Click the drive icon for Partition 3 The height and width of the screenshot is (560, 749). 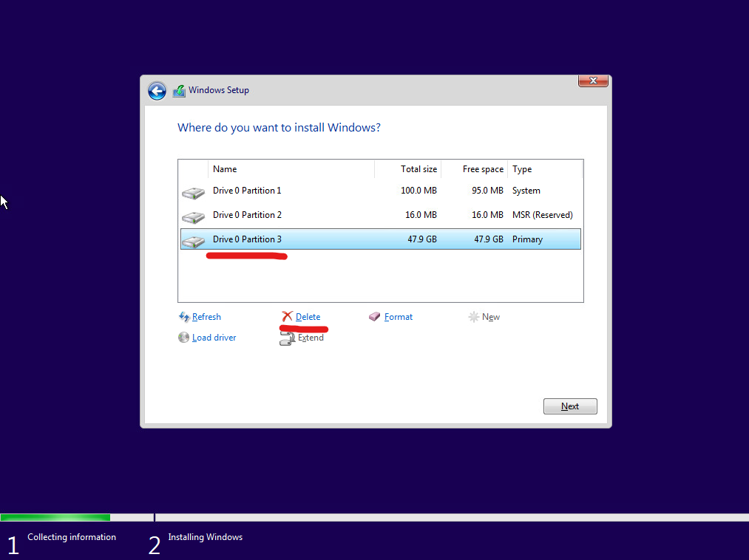click(193, 242)
